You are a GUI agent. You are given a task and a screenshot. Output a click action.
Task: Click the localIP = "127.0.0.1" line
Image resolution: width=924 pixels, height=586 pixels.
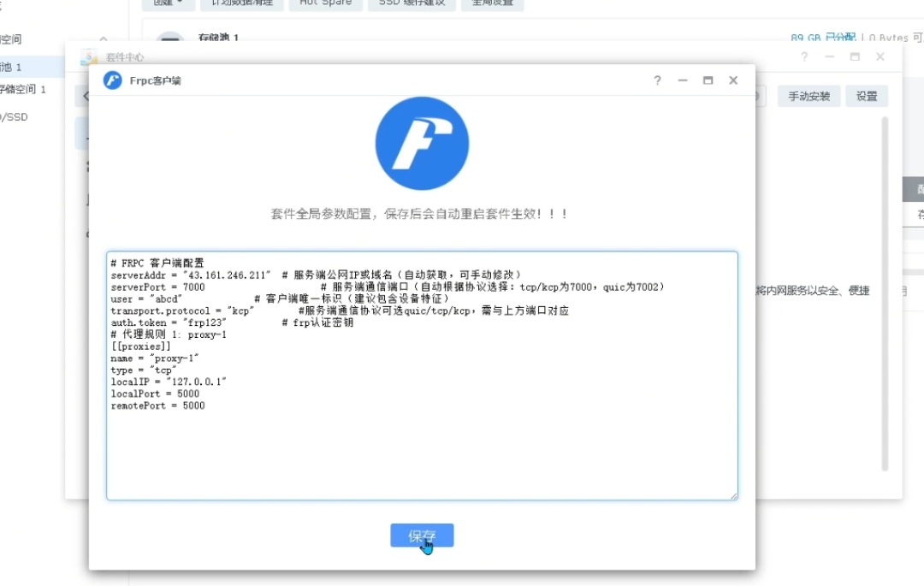[x=169, y=382]
